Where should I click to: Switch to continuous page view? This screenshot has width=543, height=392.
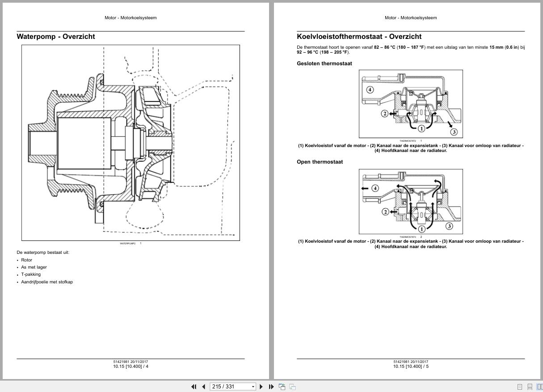tap(530, 387)
